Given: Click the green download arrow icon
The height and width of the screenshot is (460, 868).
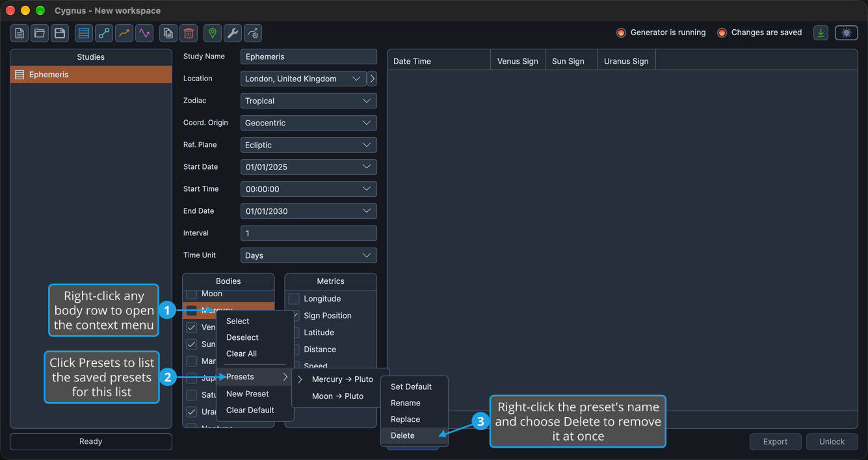Looking at the screenshot, I should click(821, 33).
